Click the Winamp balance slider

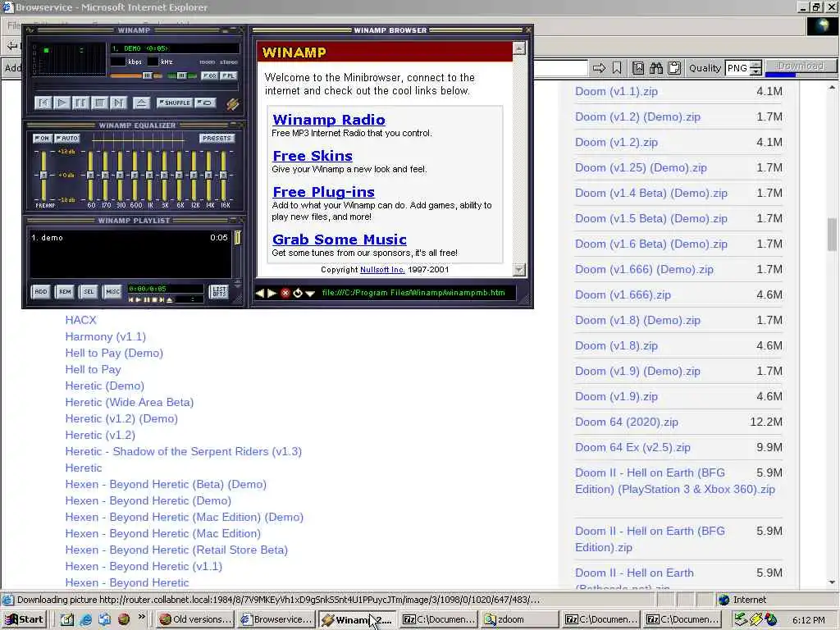pyautogui.click(x=181, y=75)
